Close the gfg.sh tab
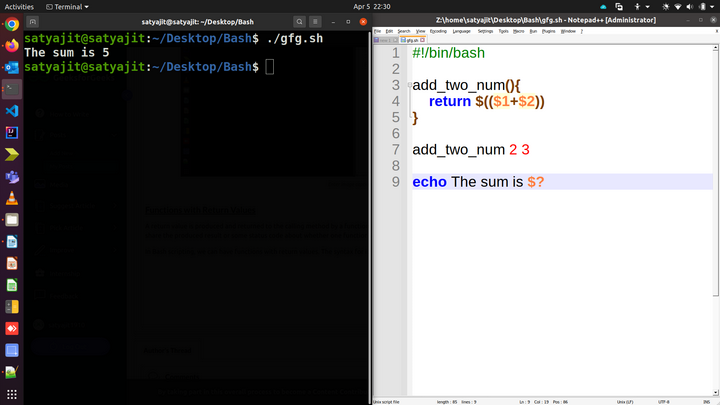Screen dimensions: 720x405 pyautogui.click(x=422, y=40)
